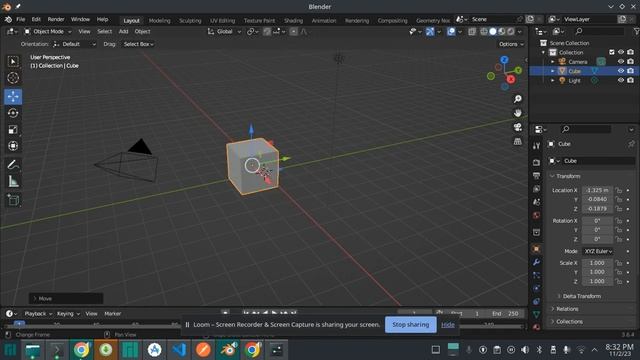640x360 pixels.
Task: Click the Scale X value field
Action: (x=597, y=263)
